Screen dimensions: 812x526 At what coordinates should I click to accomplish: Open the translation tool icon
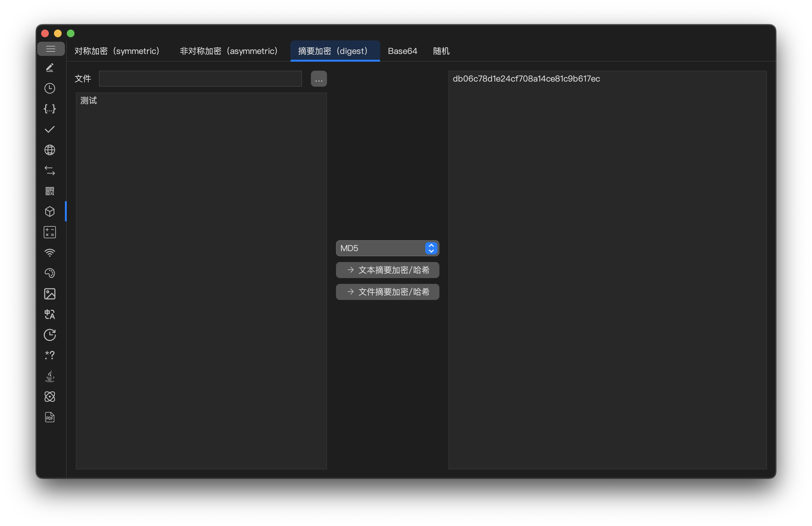point(50,314)
